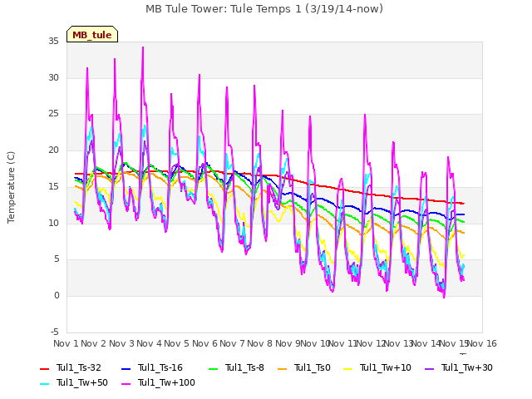Screen dimensions: 532x399
Task: Click the Nov 7 x-axis tick label
Action: click(x=233, y=343)
